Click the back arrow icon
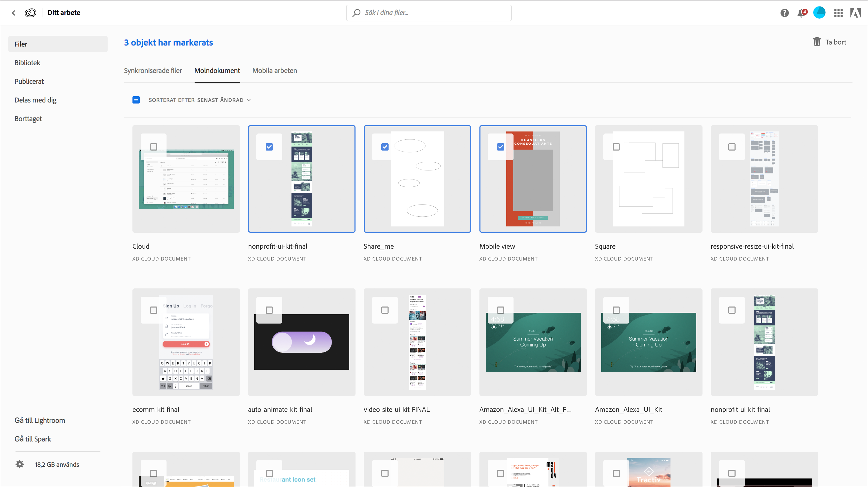The image size is (868, 487). tap(13, 13)
